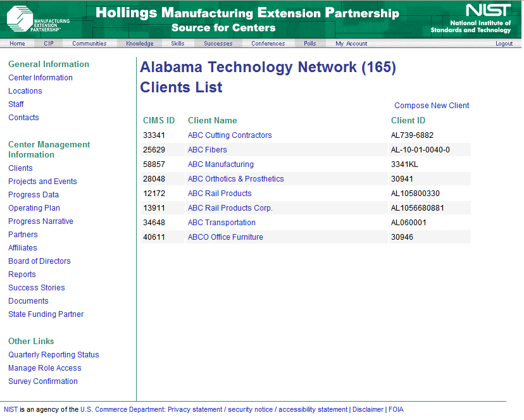Open ABC Transportation client

pos(221,223)
